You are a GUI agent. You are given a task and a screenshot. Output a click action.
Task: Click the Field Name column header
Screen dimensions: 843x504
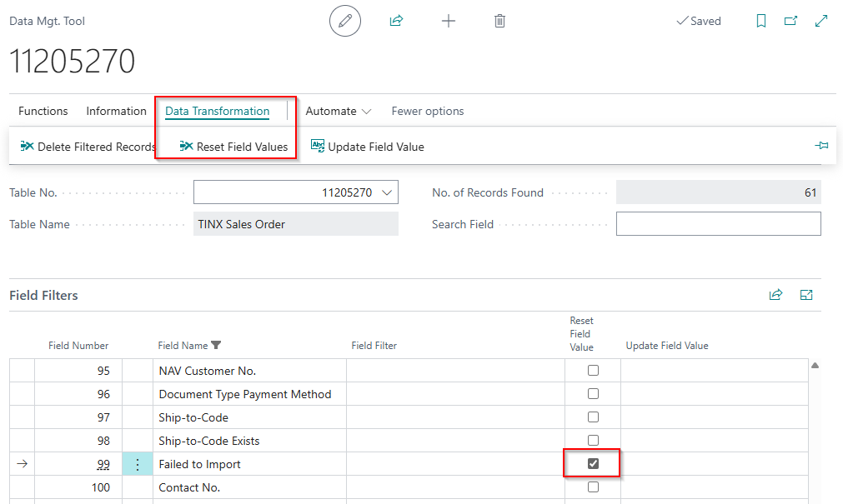click(183, 346)
